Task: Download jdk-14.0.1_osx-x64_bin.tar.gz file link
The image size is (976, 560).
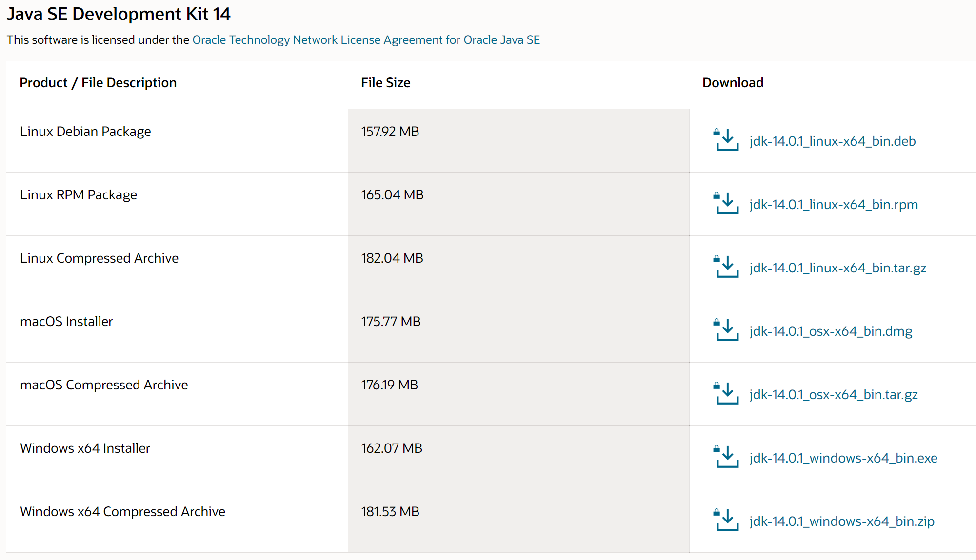Action: click(x=833, y=395)
